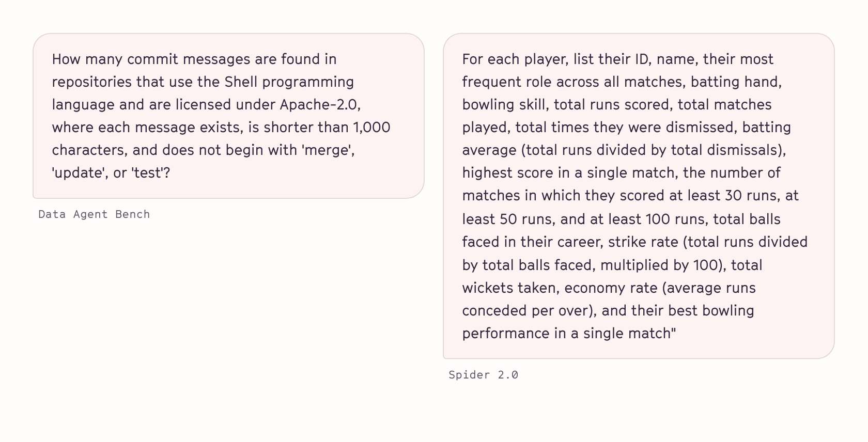Select the commit messages question card
The height and width of the screenshot is (442, 868).
point(228,116)
